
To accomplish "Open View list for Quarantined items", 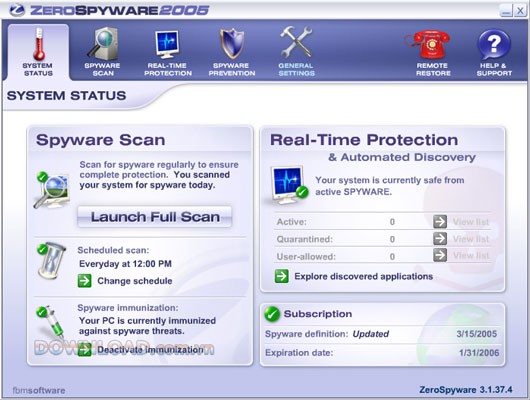I will [x=471, y=239].
